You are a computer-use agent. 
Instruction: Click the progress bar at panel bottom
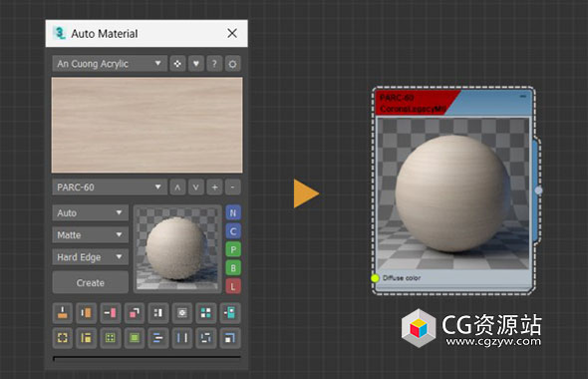pyautogui.click(x=147, y=359)
